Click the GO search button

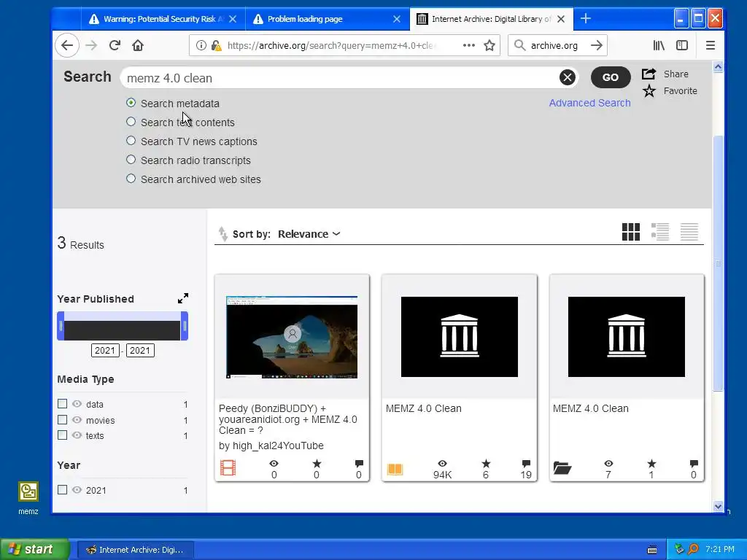click(x=611, y=77)
